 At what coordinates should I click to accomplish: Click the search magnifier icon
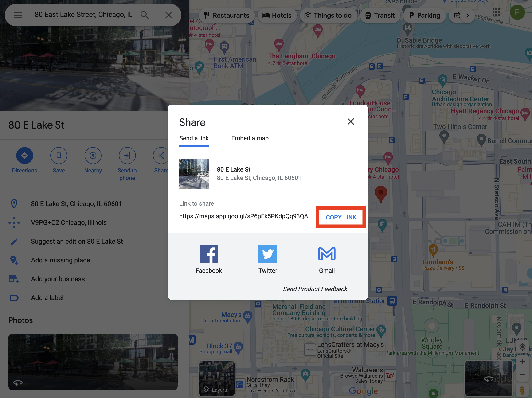pos(145,15)
